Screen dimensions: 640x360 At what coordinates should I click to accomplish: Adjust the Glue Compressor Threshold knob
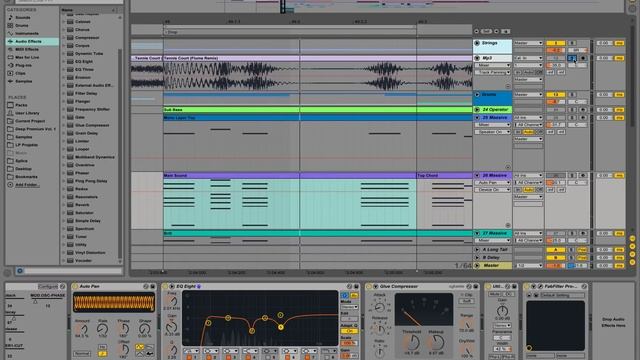412,342
